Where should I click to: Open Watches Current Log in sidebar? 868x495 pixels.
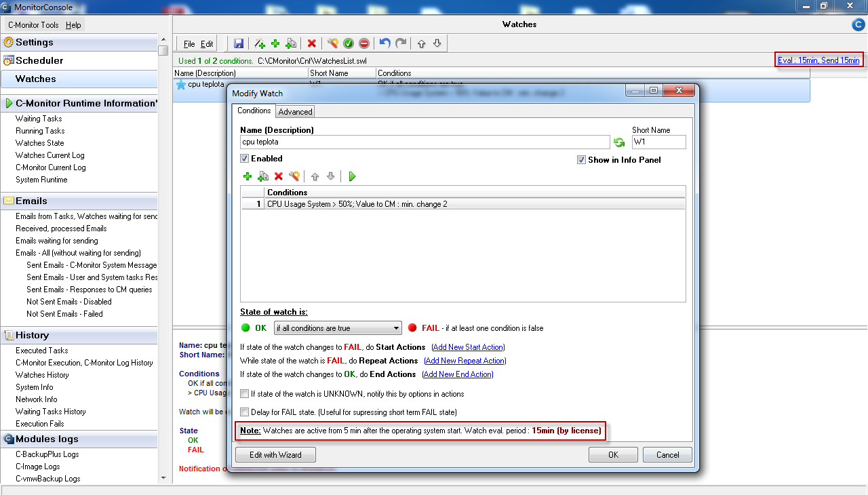coord(50,155)
